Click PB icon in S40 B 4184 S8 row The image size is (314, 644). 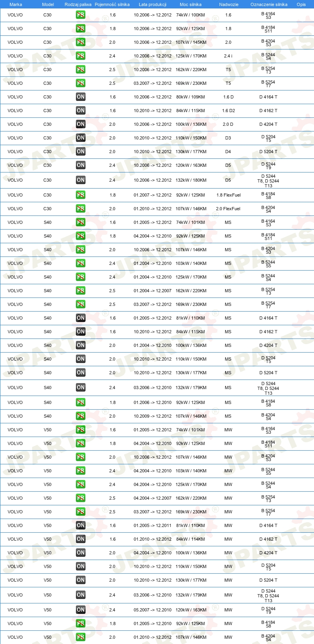(81, 402)
